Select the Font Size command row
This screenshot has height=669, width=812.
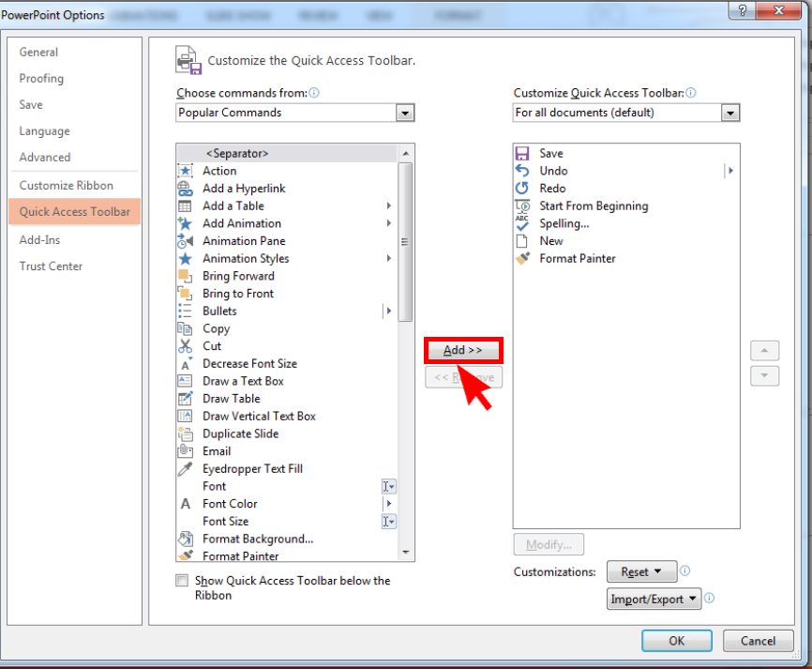(288, 522)
